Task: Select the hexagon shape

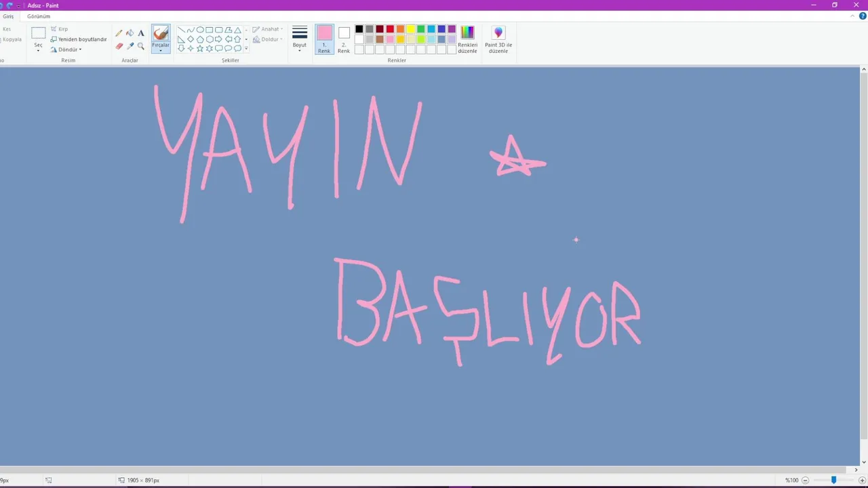Action: (x=210, y=39)
